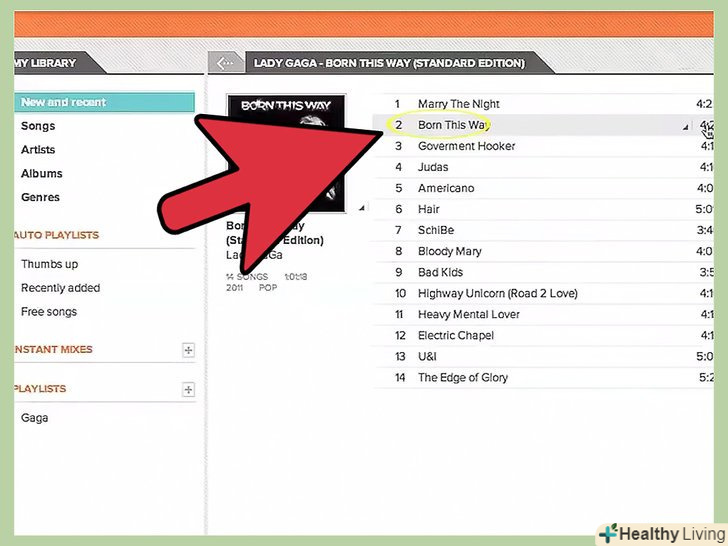Select track 3 Goverment Hooker
The image size is (728, 546).
543,146
